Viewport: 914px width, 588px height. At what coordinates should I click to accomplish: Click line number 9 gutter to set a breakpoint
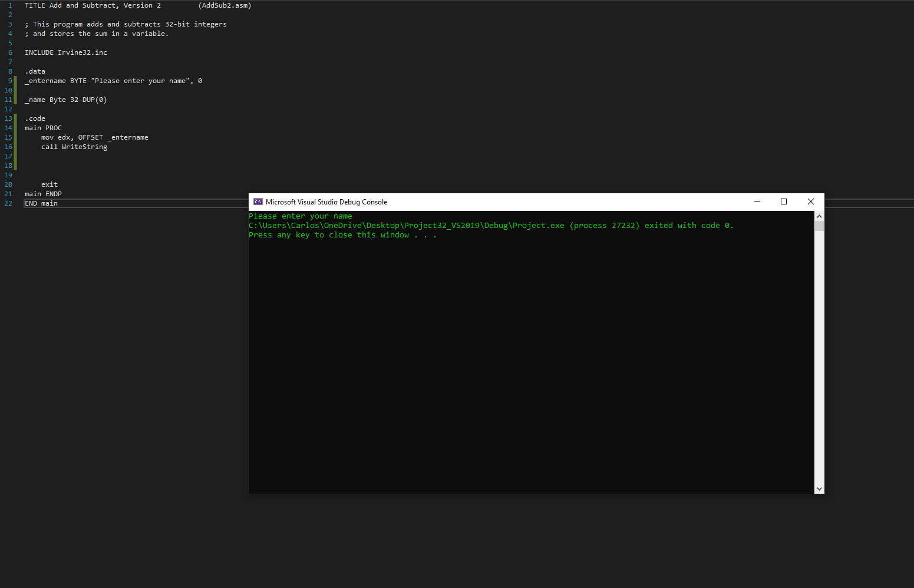(9, 80)
